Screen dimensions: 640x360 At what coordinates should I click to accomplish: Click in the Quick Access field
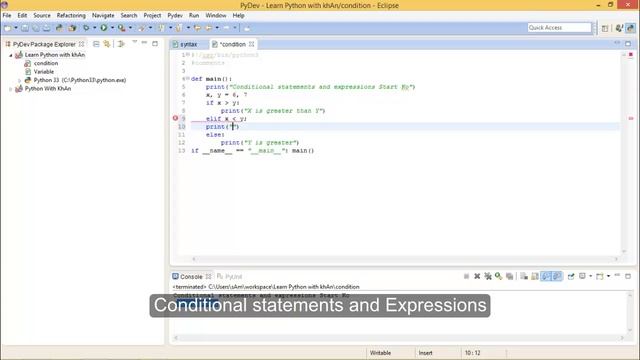coord(559,27)
